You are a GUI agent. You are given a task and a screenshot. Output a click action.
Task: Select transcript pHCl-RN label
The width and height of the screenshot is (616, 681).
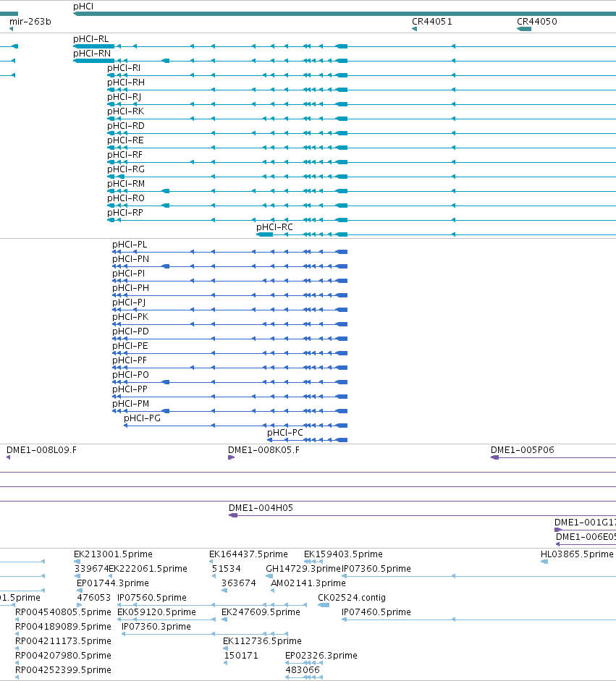coord(92,53)
